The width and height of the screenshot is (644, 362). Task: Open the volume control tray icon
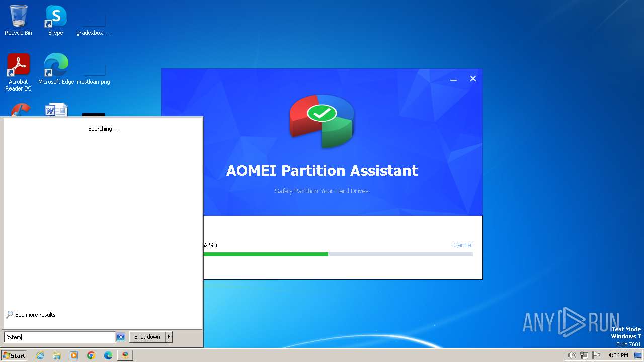(572, 355)
